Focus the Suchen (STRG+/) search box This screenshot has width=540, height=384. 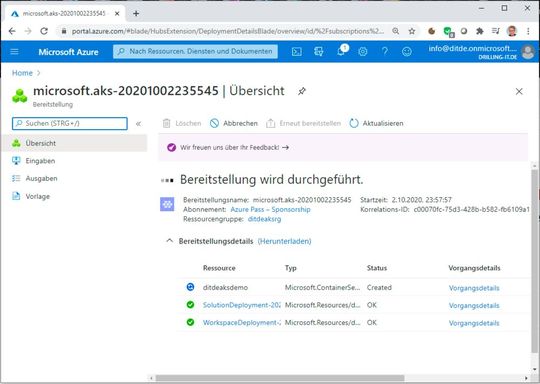click(70, 123)
